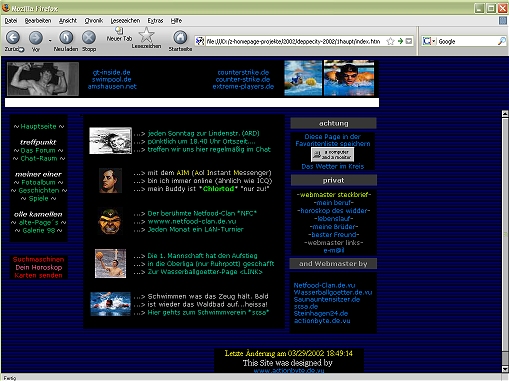Click the green go arrow in address bar
This screenshot has width=509, height=381.
[400, 41]
